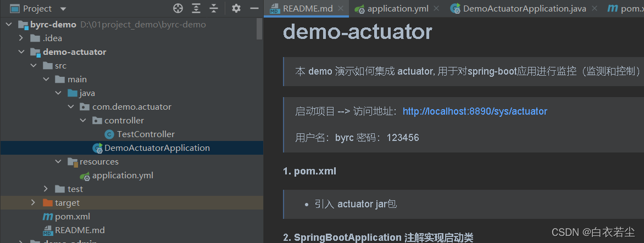
Task: Collapse the com.demo.actuator package
Action: click(70, 107)
